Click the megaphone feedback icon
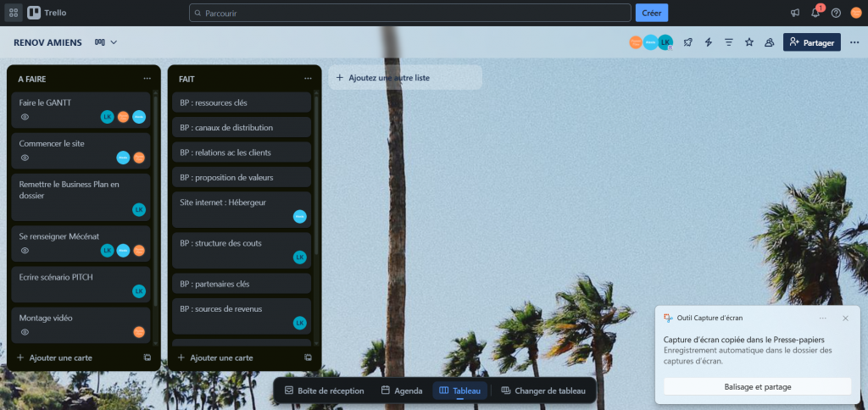This screenshot has height=410, width=868. [x=795, y=13]
